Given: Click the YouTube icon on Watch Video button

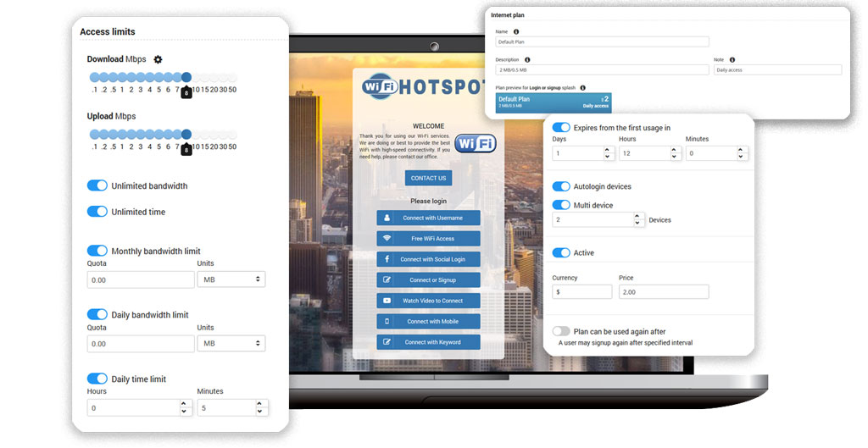Looking at the screenshot, I should 387,301.
